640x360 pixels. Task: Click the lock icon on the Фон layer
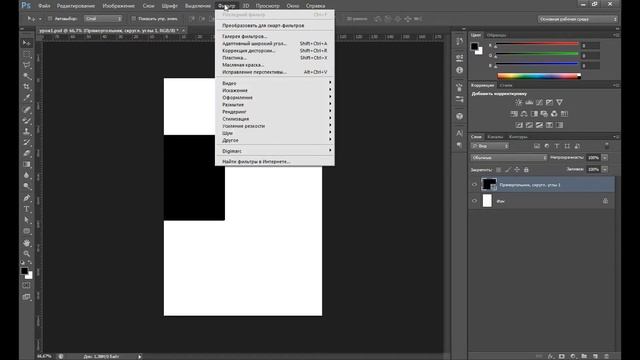(x=605, y=201)
